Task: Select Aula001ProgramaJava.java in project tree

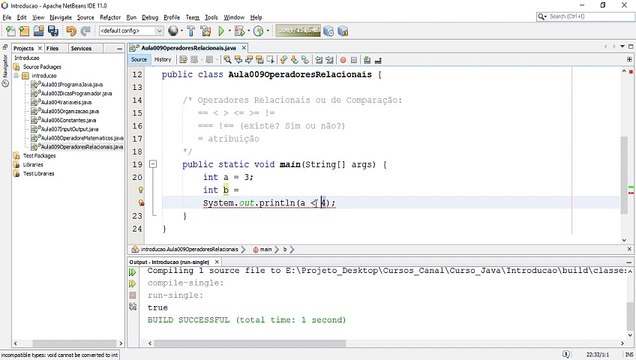Action: tap(72, 85)
